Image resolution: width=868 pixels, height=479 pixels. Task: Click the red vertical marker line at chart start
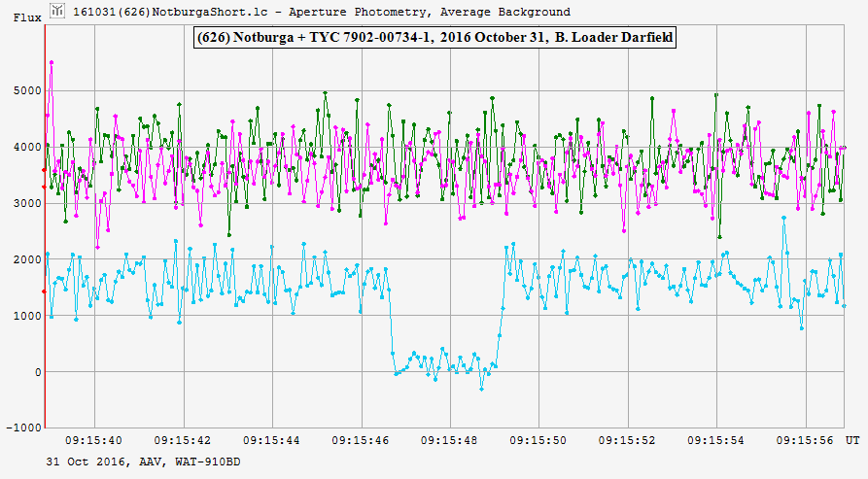pos(45,226)
